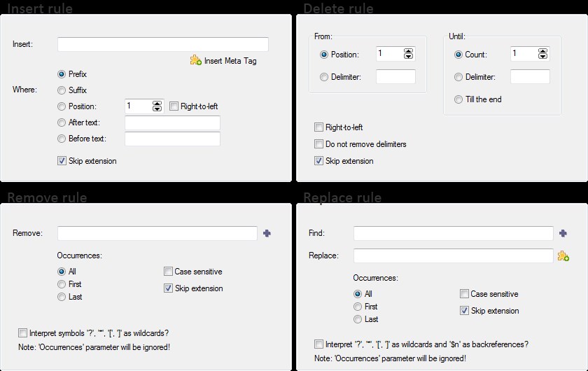Click the Insert Meta Tag puzzle icon

(196, 60)
